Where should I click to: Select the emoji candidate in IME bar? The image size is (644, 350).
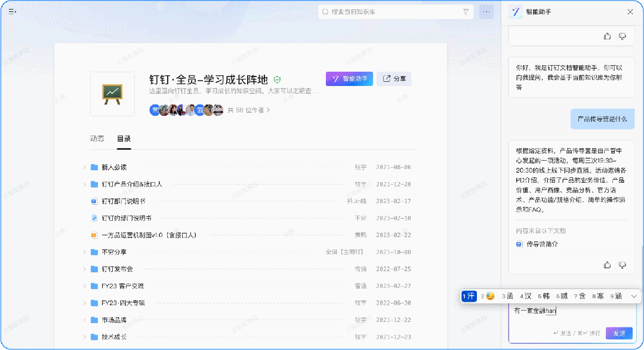click(x=489, y=296)
